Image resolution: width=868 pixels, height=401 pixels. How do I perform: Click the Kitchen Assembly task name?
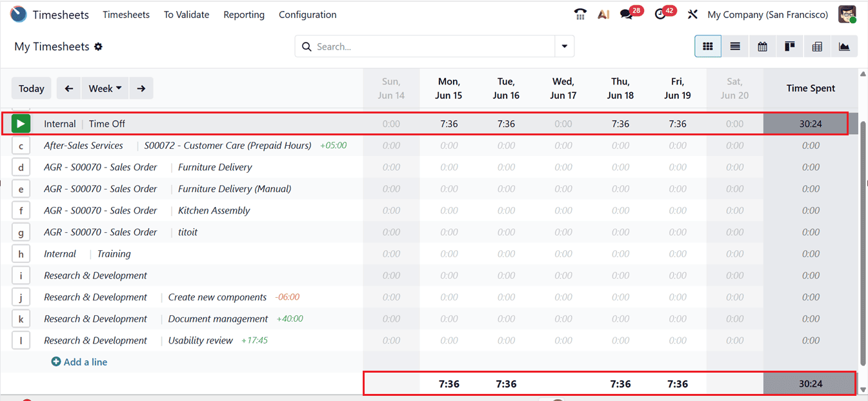(x=214, y=210)
